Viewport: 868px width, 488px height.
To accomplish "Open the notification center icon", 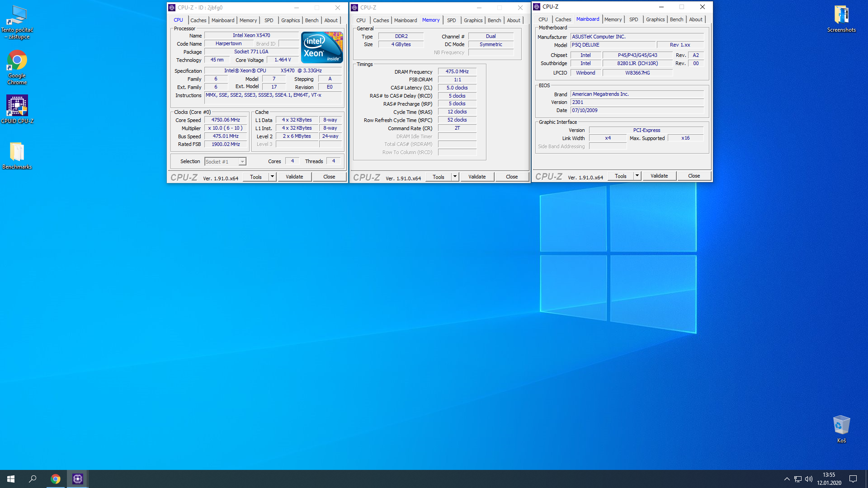I will [853, 479].
